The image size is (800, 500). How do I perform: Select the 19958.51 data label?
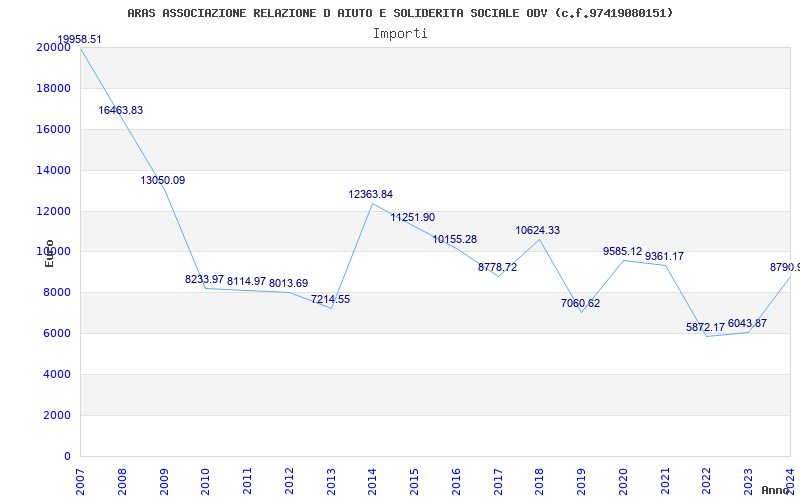(80, 40)
